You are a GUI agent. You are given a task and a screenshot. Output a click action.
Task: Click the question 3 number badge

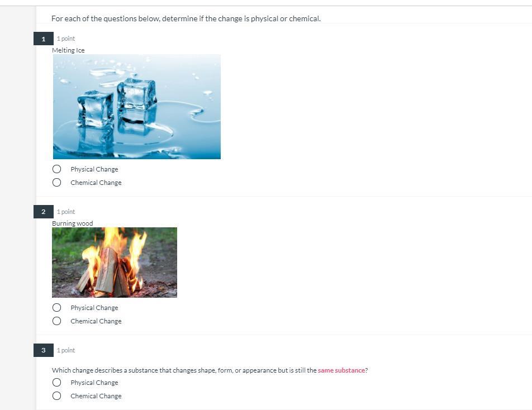click(44, 350)
